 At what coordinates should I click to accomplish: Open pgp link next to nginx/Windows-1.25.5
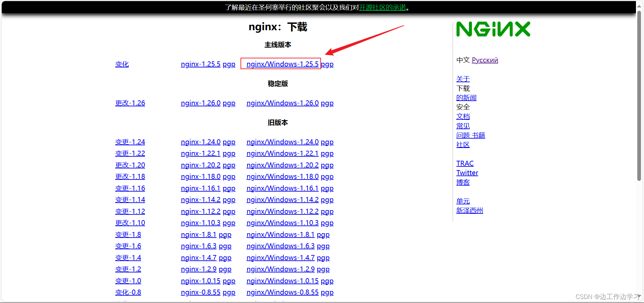(x=327, y=64)
